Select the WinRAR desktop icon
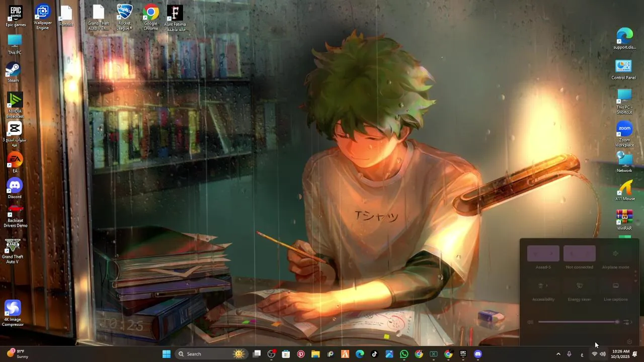The image size is (644, 362). [624, 220]
